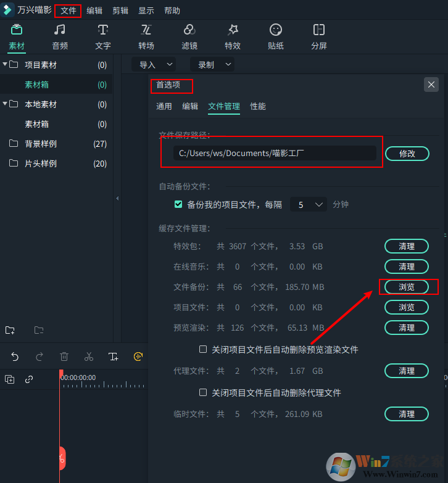The width and height of the screenshot is (448, 483).
Task: Click the redo arrow icon
Action: click(x=39, y=357)
